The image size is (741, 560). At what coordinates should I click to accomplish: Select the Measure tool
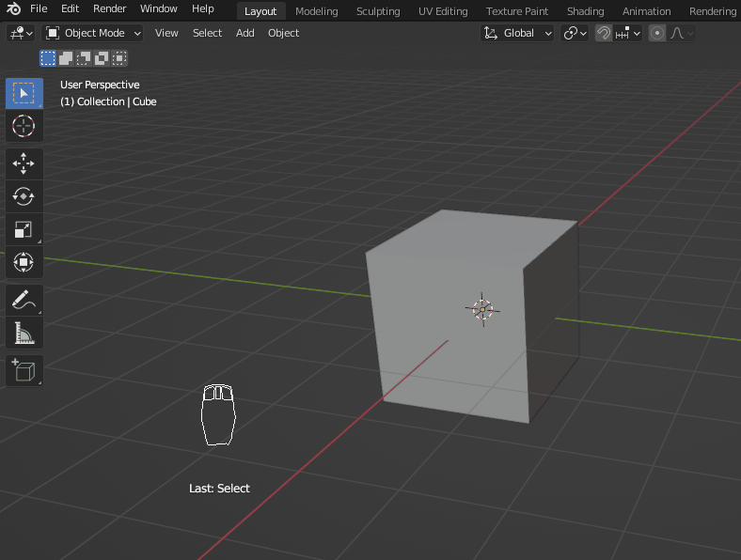24,334
